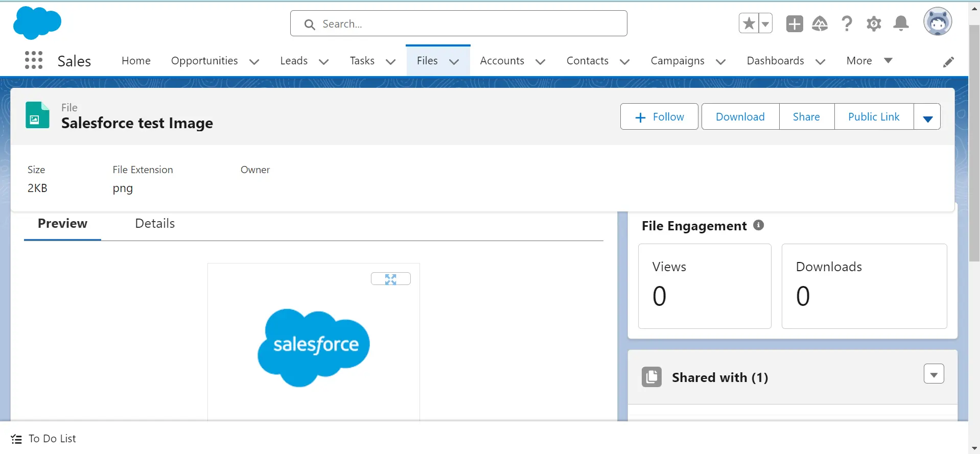980x454 pixels.
Task: Go to the Home tab
Action: tap(136, 61)
